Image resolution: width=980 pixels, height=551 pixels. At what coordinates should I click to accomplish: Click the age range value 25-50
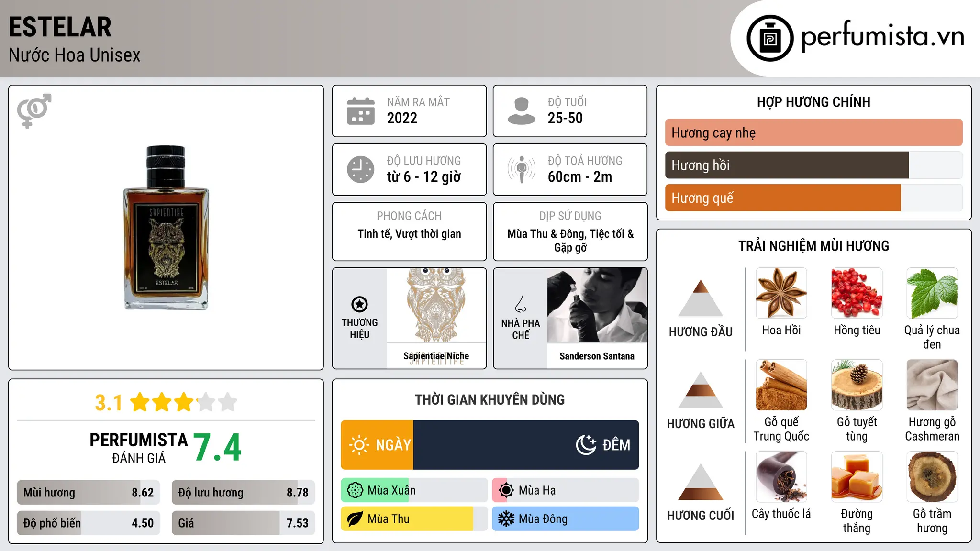click(565, 118)
